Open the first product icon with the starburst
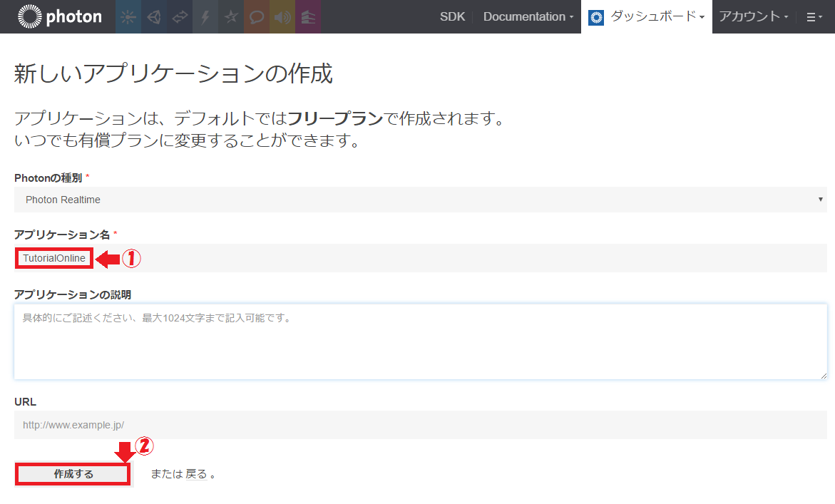 128,17
